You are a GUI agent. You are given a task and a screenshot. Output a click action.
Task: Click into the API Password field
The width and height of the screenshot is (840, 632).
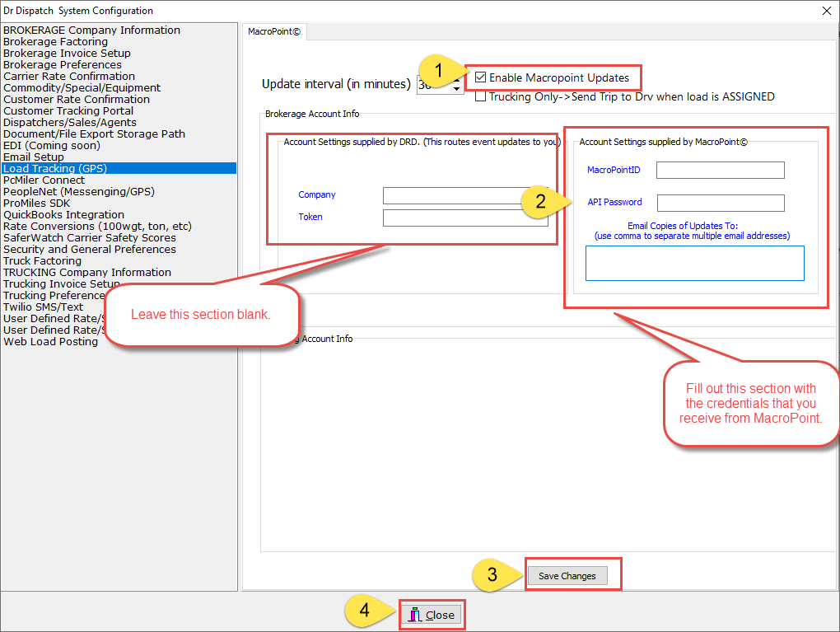(721, 203)
